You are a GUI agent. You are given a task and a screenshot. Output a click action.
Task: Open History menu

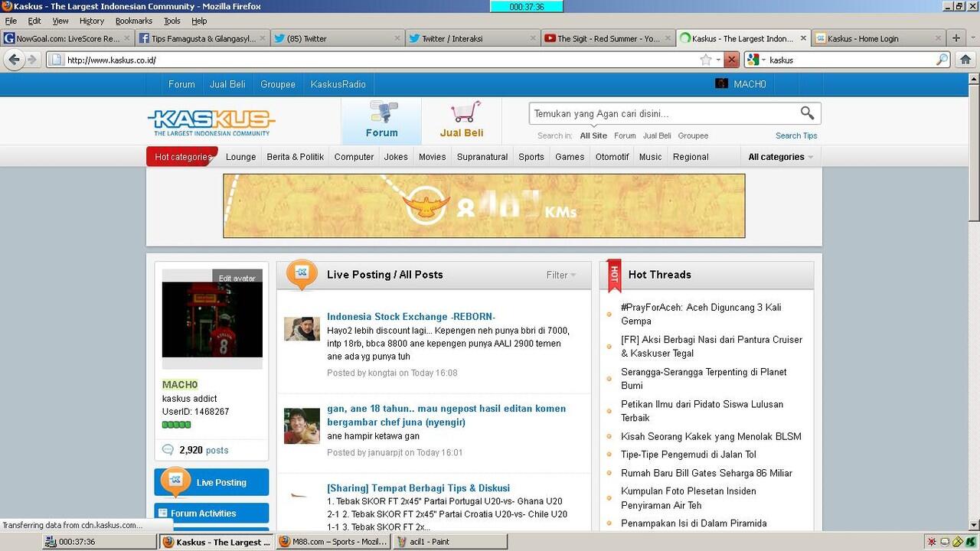click(92, 21)
